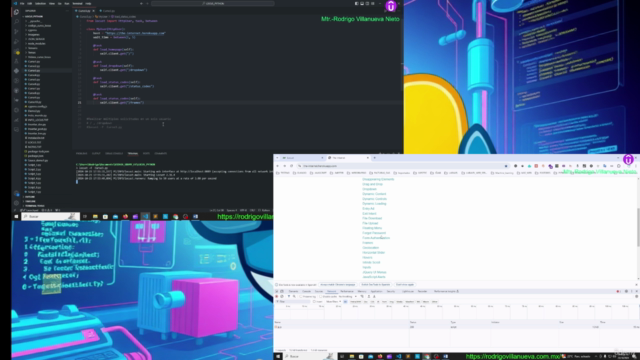Collapse the LOCUS_PYTHON root folder in Explorer
Image resolution: width=640 pixels, height=360 pixels.
33,16
